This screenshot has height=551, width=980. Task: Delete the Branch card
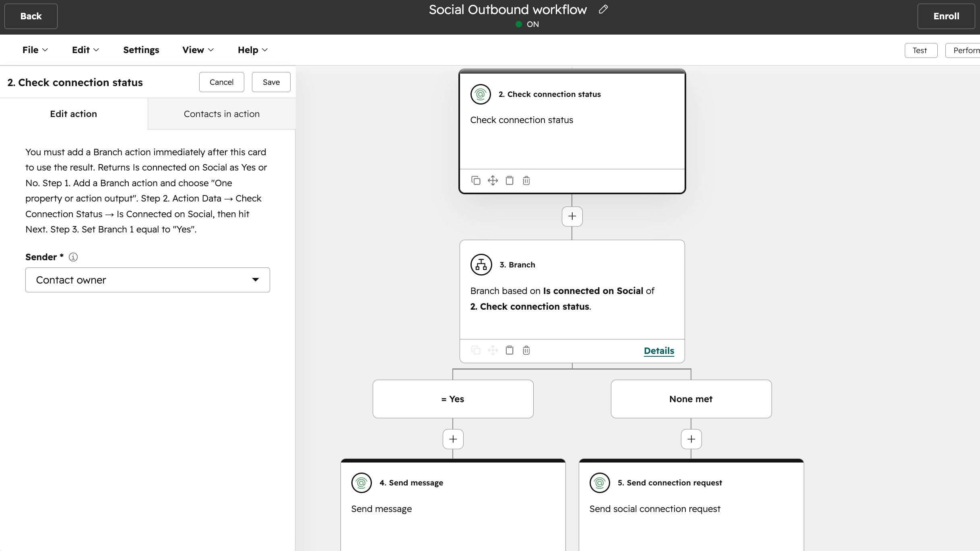[526, 350]
